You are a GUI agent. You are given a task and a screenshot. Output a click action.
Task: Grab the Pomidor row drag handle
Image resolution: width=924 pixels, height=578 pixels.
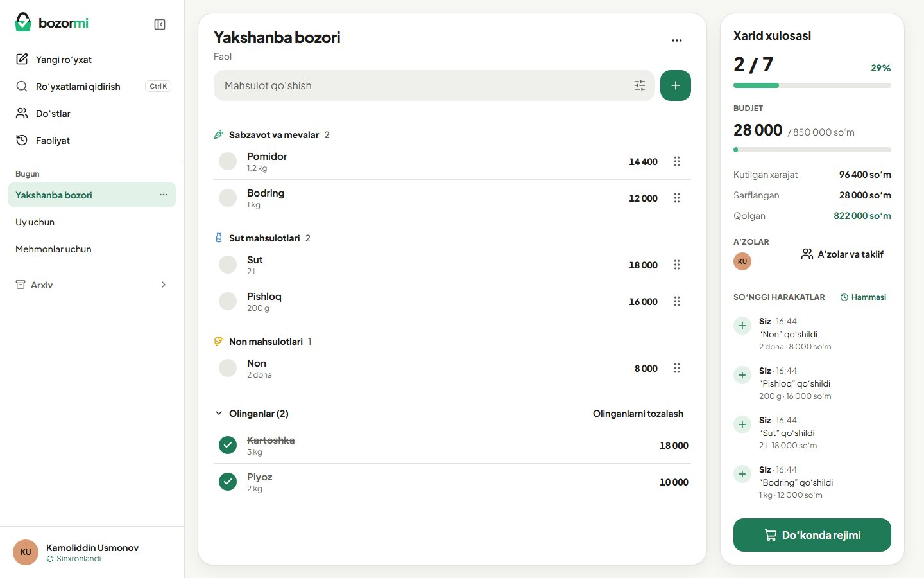(x=677, y=161)
